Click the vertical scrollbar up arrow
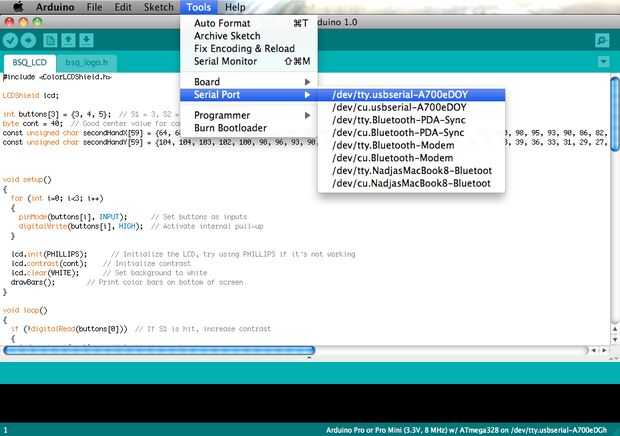The image size is (620, 436). tap(615, 329)
